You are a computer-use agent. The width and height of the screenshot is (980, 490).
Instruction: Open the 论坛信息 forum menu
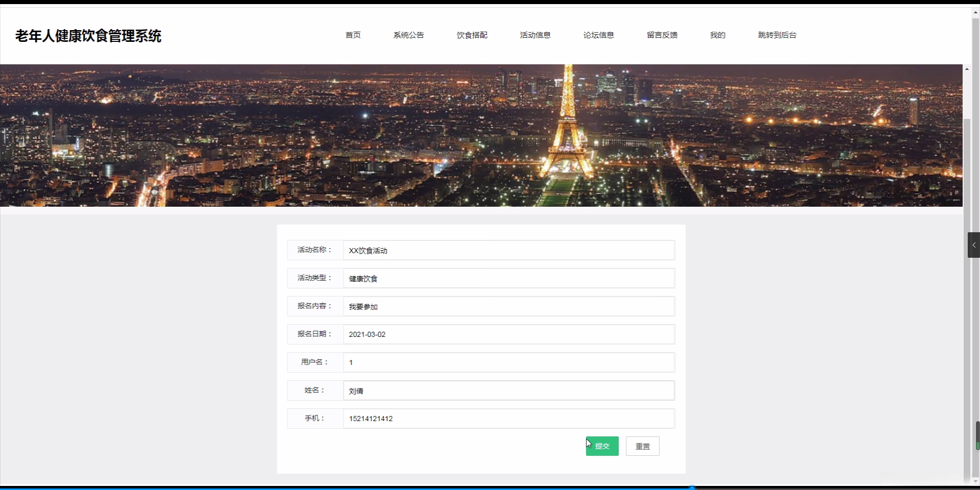click(598, 35)
